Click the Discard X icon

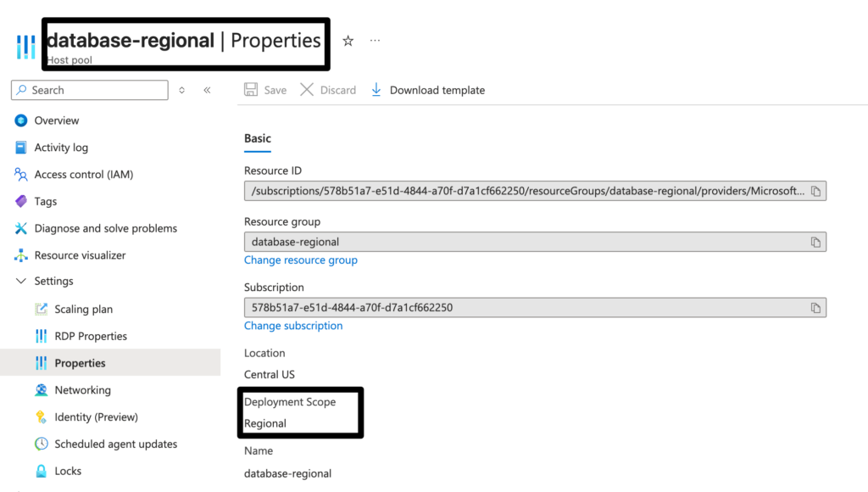coord(307,90)
